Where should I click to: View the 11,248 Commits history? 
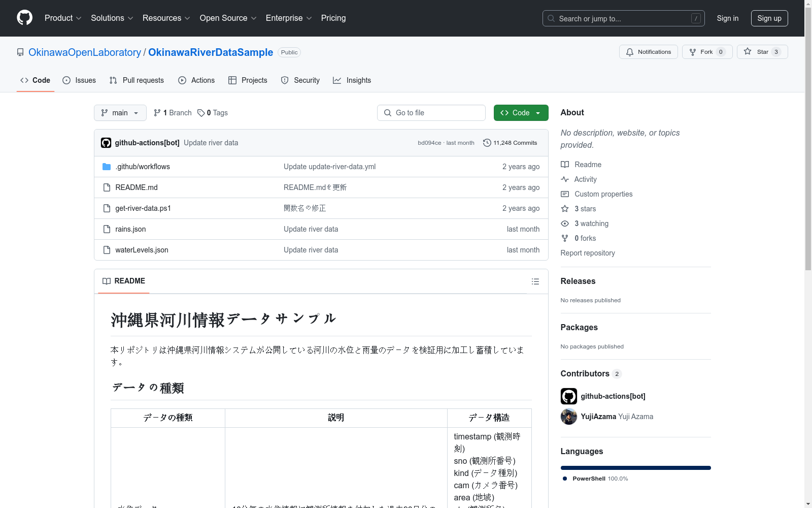(x=510, y=143)
